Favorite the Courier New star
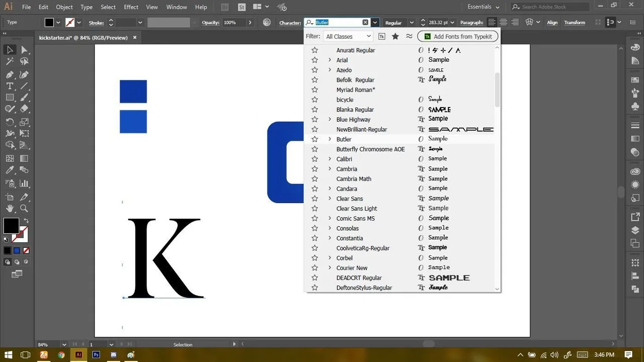The image size is (644, 362). [x=315, y=268]
